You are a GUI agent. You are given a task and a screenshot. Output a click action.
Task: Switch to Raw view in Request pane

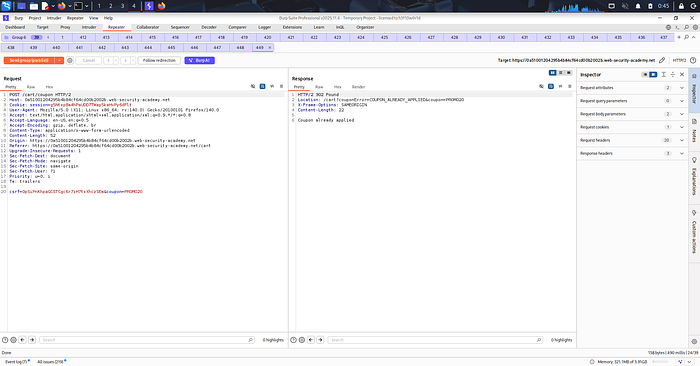31,87
